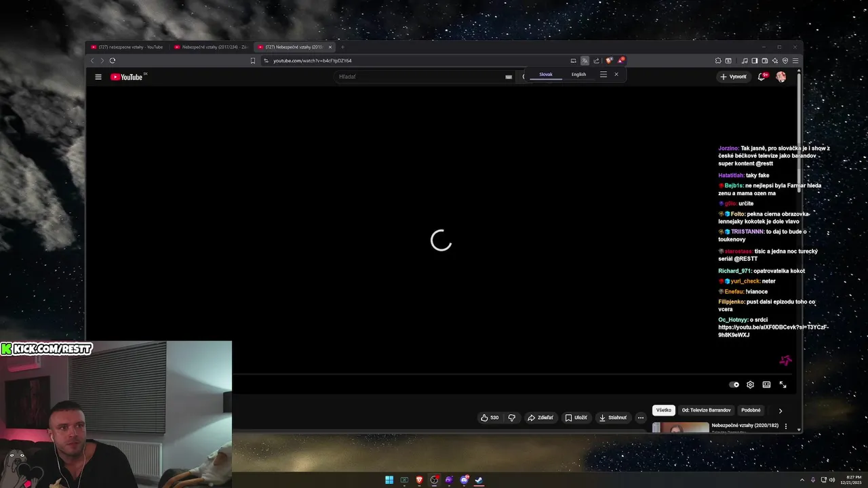Image resolution: width=868 pixels, height=488 pixels.
Task: Open the youtu.be link from Oc_Hotnyy in chat
Action: 773,331
